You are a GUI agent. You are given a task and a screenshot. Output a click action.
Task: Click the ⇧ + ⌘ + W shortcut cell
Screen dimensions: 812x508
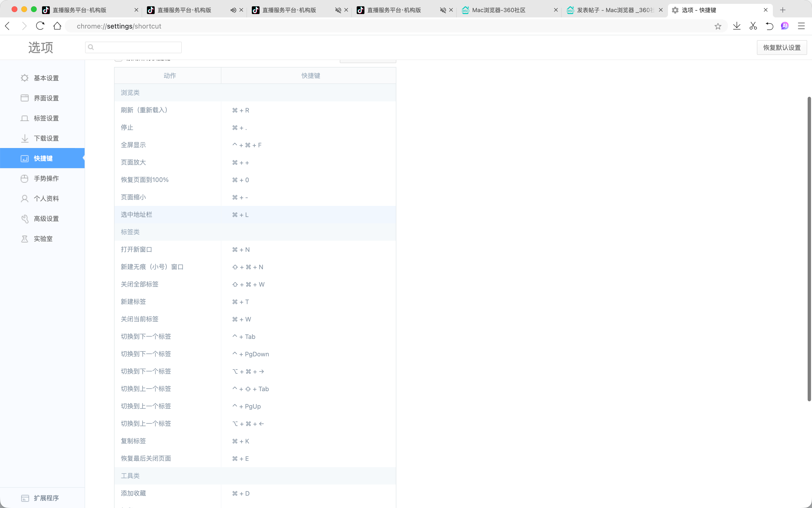(248, 284)
